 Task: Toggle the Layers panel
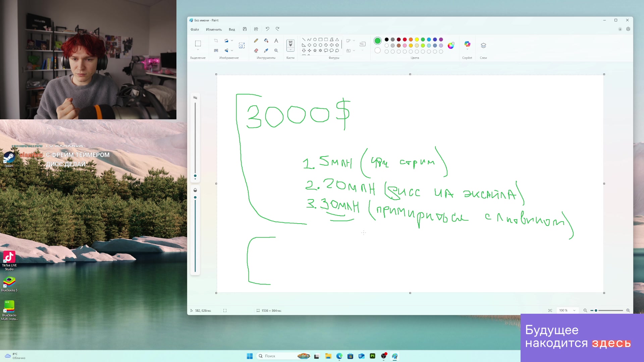[483, 46]
